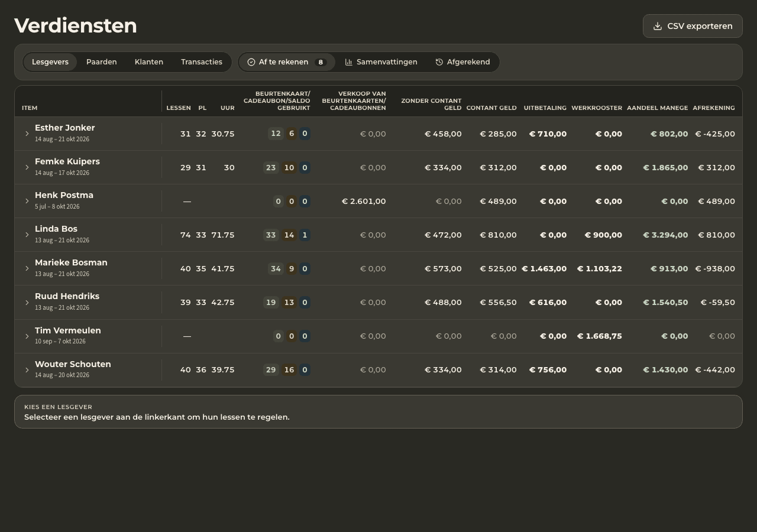Click the Werkrooster column header
Viewport: 757px width, 532px height.
pos(597,108)
